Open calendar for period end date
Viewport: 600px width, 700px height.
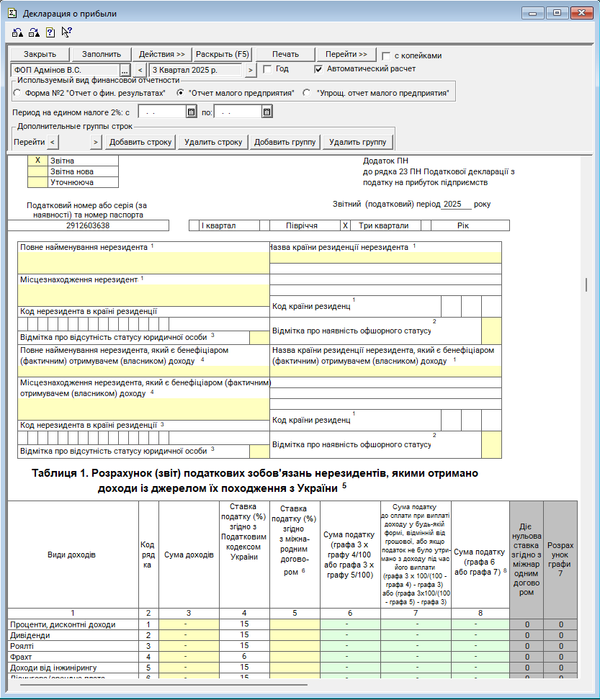pyautogui.click(x=267, y=112)
